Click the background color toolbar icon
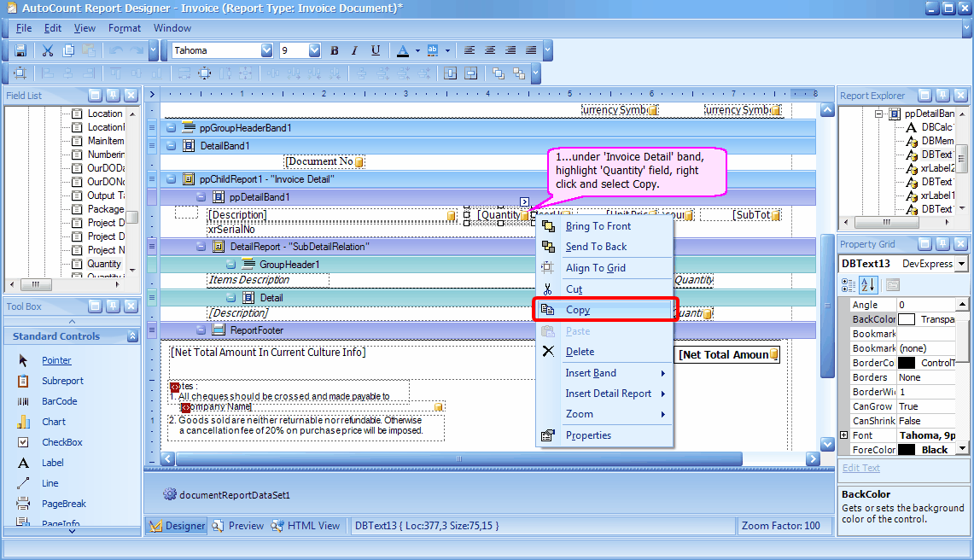Image resolution: width=974 pixels, height=560 pixels. coord(433,50)
